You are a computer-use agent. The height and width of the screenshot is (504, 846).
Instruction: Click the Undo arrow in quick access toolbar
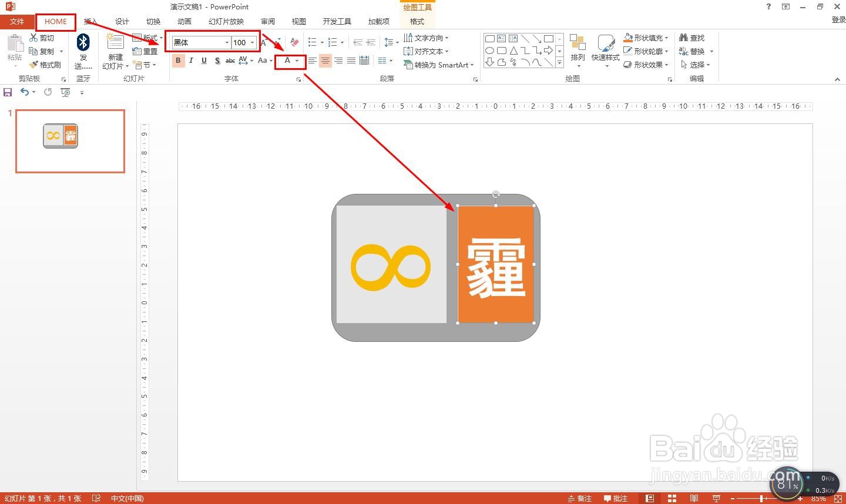pyautogui.click(x=24, y=92)
